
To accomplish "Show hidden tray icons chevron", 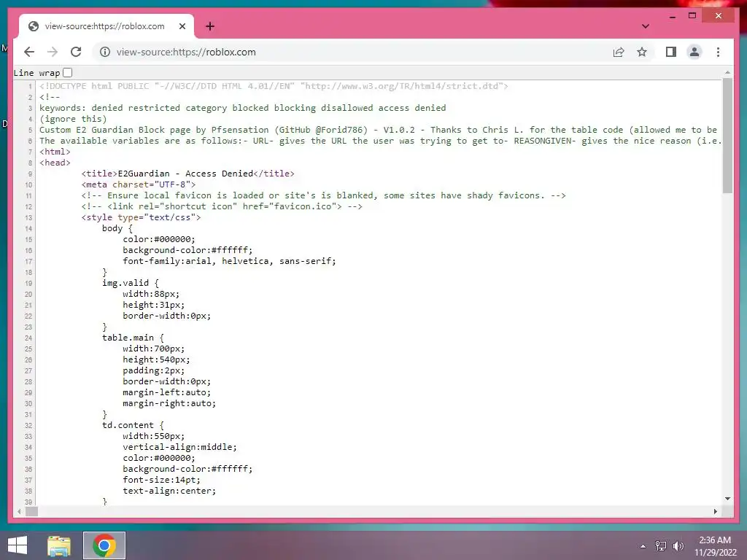I will pos(643,545).
